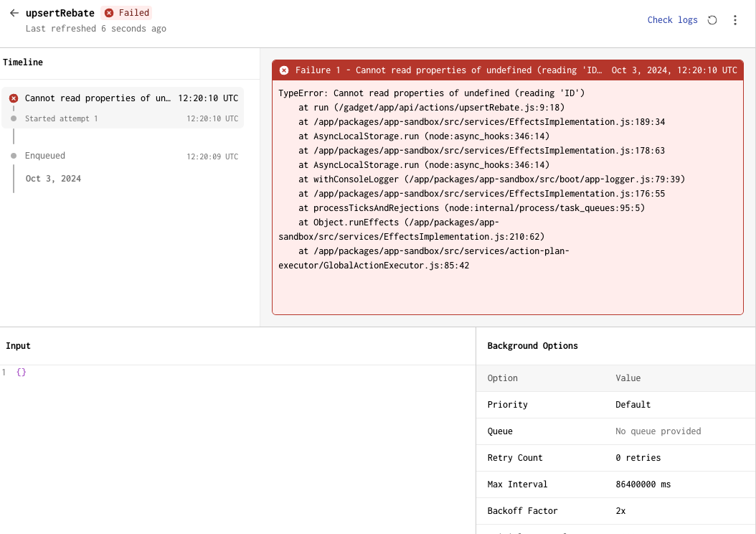Select the 'Cannot read properties' timeline entry
Image resolution: width=756 pixels, height=534 pixels.
click(98, 98)
